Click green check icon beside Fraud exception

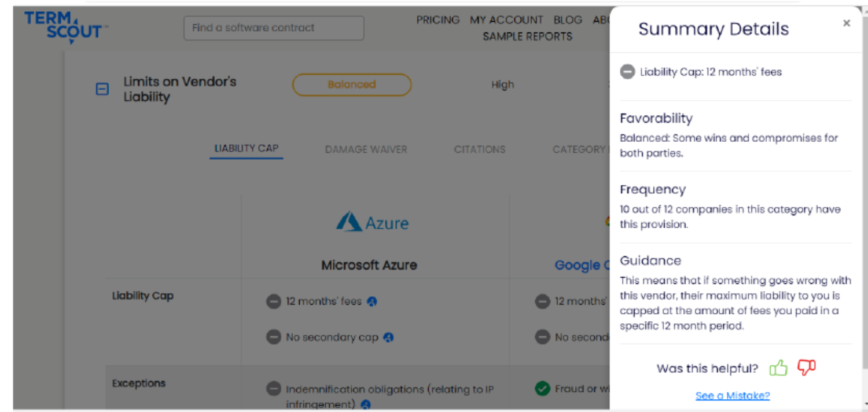(x=542, y=389)
